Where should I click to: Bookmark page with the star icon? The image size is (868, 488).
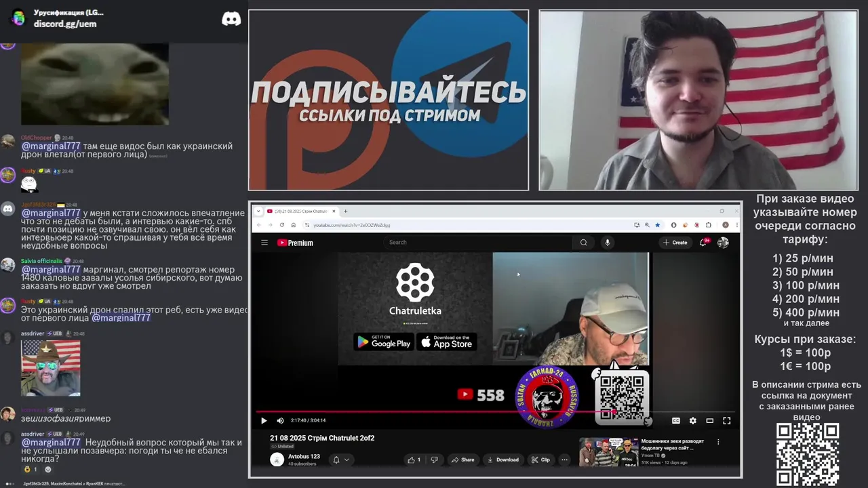tap(657, 225)
